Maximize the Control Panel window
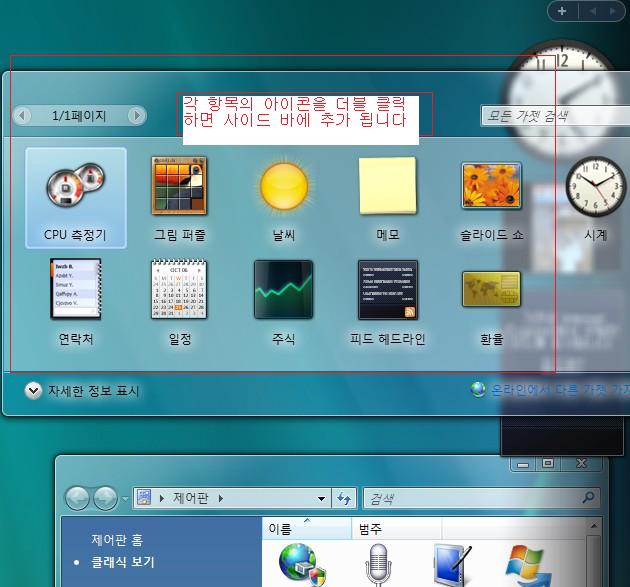630x587 pixels. 548,464
